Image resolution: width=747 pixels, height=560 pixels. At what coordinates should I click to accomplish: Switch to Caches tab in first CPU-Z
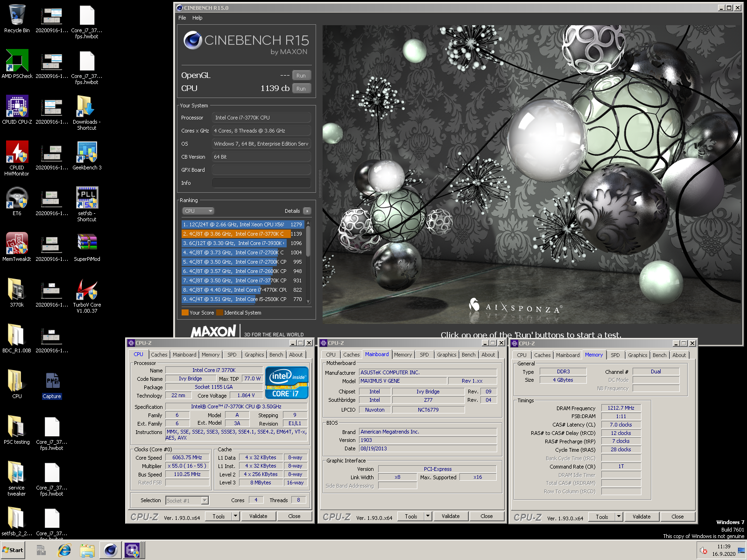pyautogui.click(x=159, y=355)
